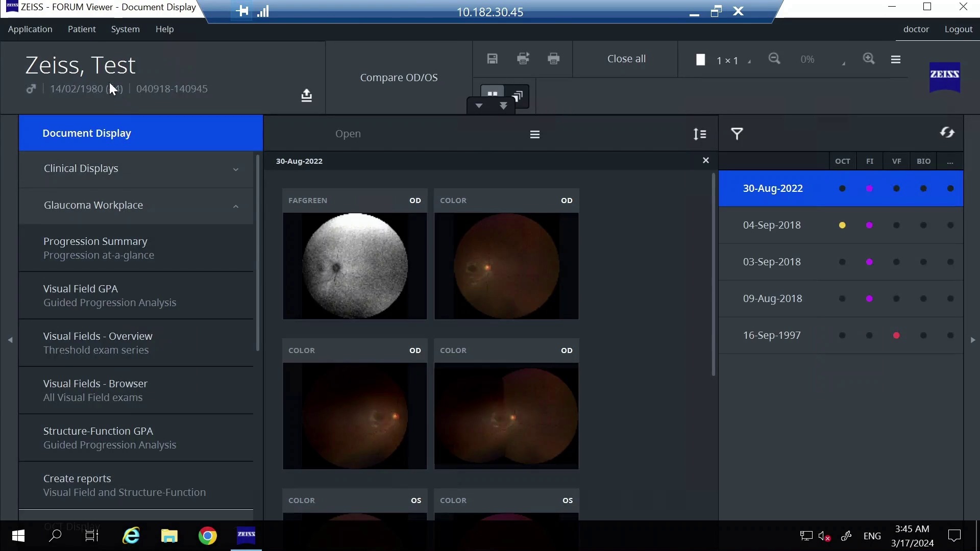Save the current document view
980x551 pixels.
[492, 59]
